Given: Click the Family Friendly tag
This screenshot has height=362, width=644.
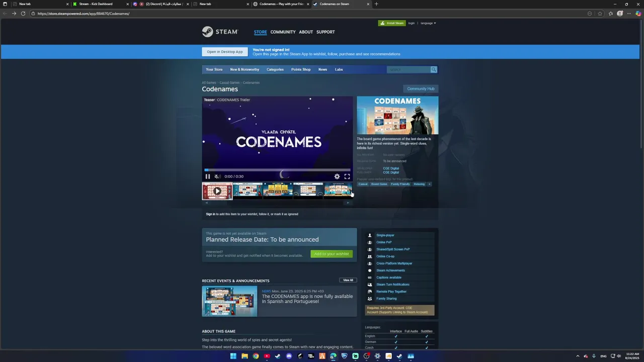Looking at the screenshot, I should 400,184.
